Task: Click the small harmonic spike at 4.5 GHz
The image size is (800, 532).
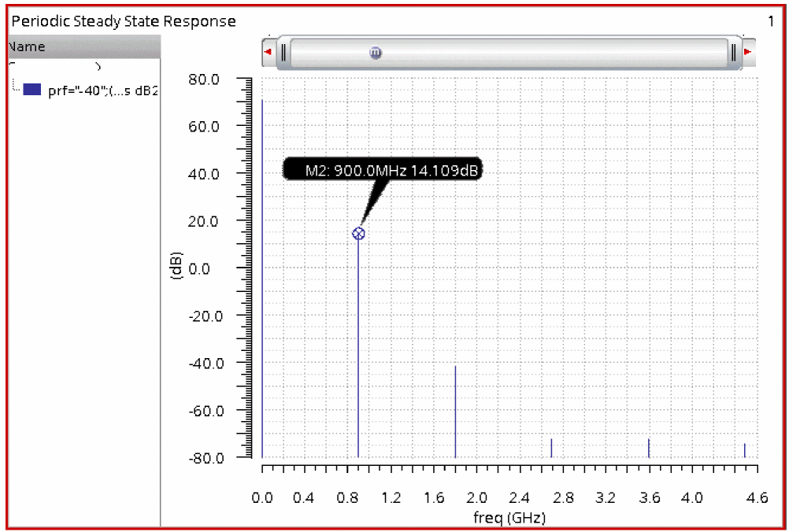Action: [x=744, y=450]
